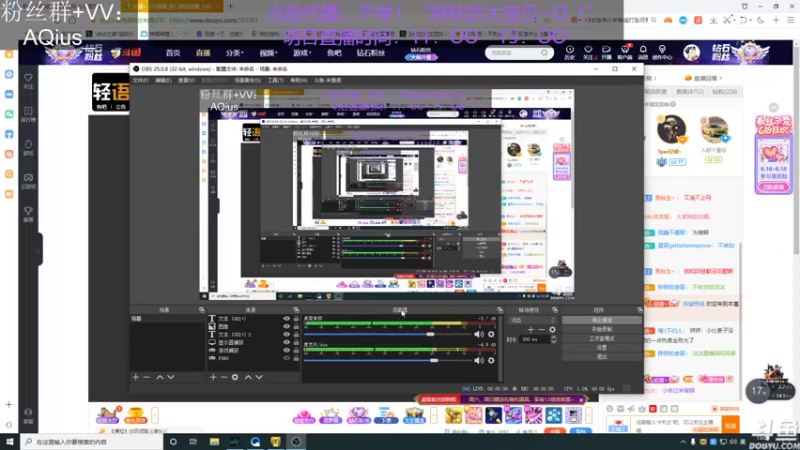Open the 淡出 transition type dropdown

pos(533,320)
